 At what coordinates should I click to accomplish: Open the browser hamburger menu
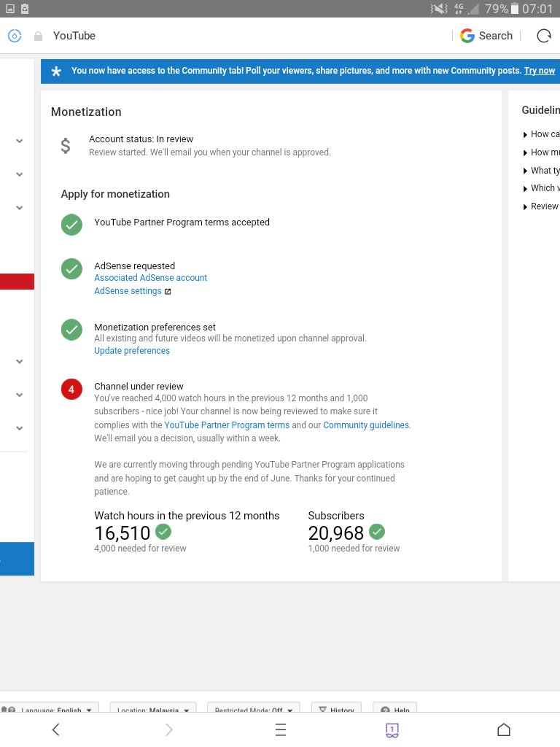pos(281,729)
